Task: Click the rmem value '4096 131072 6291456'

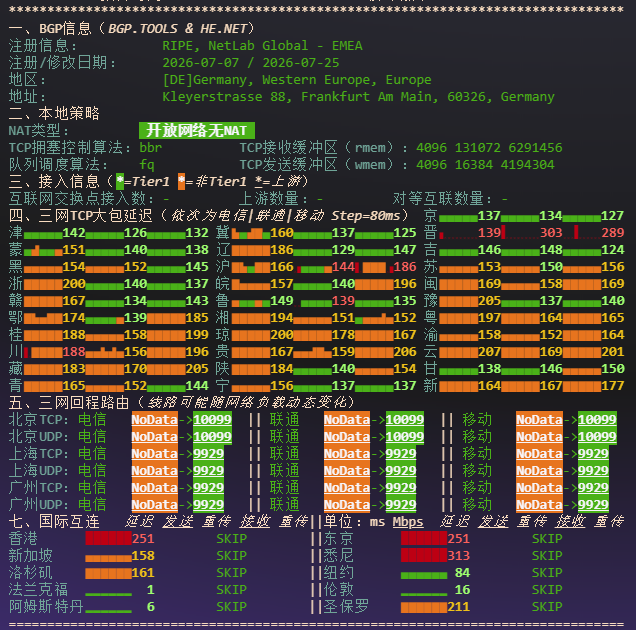Action: 489,148
